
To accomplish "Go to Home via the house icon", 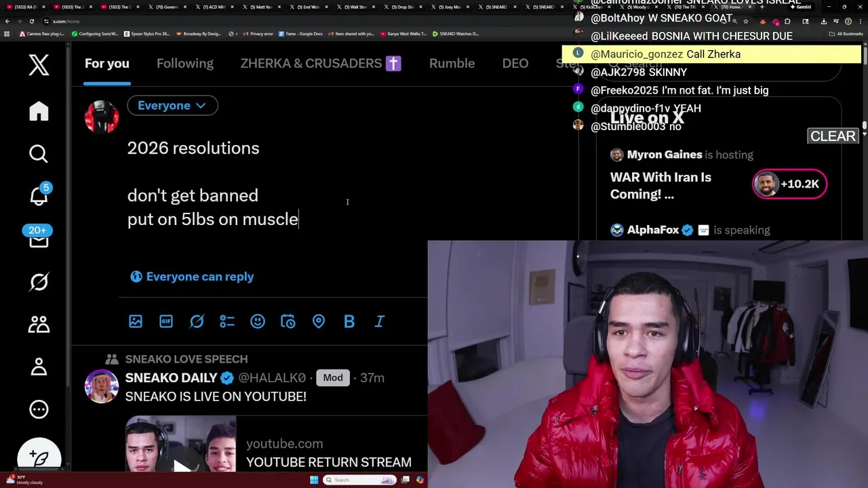I will click(39, 111).
